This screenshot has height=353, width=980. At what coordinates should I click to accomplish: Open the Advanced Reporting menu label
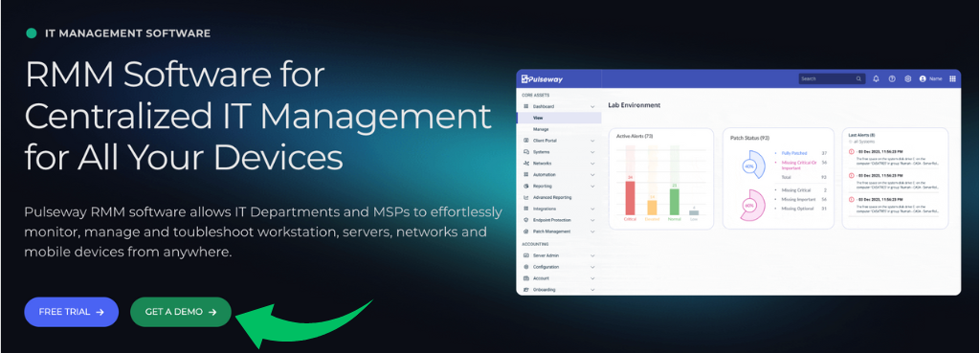tap(552, 197)
